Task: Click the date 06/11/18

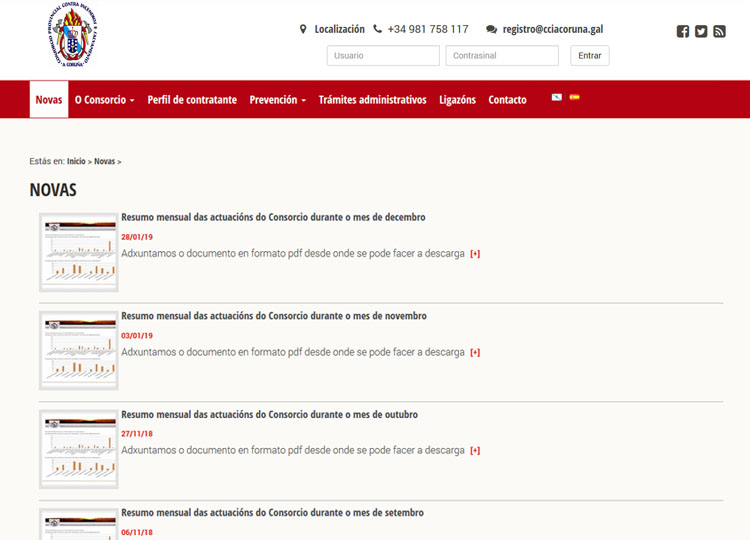Action: click(137, 532)
